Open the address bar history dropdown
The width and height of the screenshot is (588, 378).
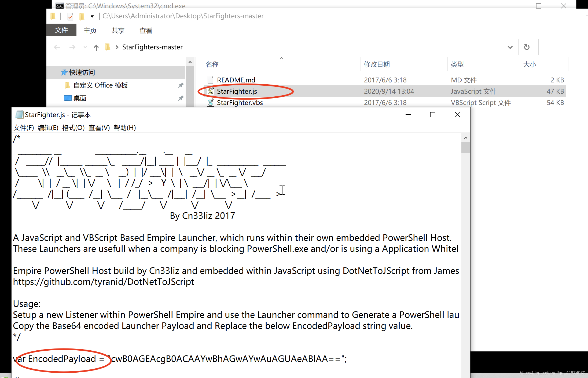(510, 47)
